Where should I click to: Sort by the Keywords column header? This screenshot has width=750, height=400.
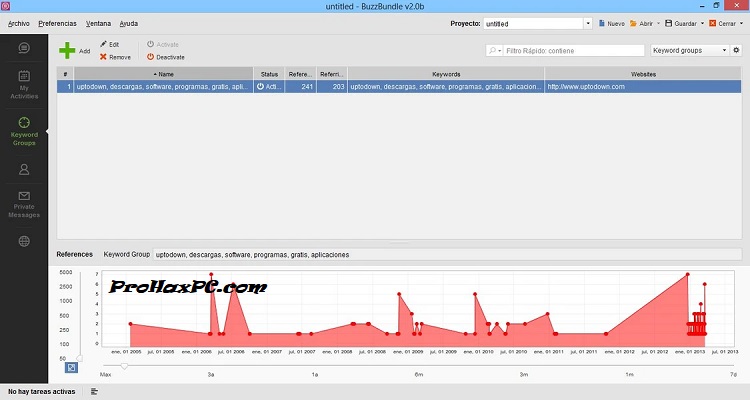tap(446, 74)
